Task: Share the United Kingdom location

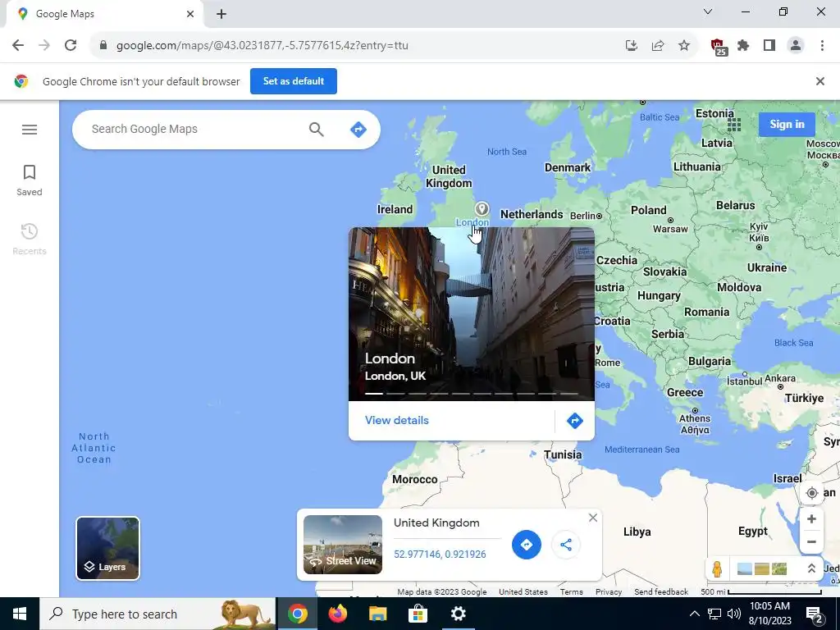Action: pos(566,545)
